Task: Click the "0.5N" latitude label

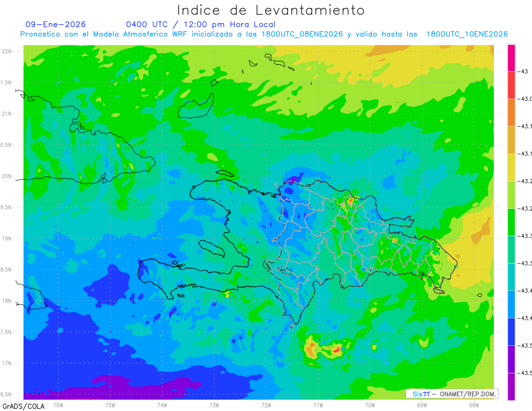Action: 7,145
